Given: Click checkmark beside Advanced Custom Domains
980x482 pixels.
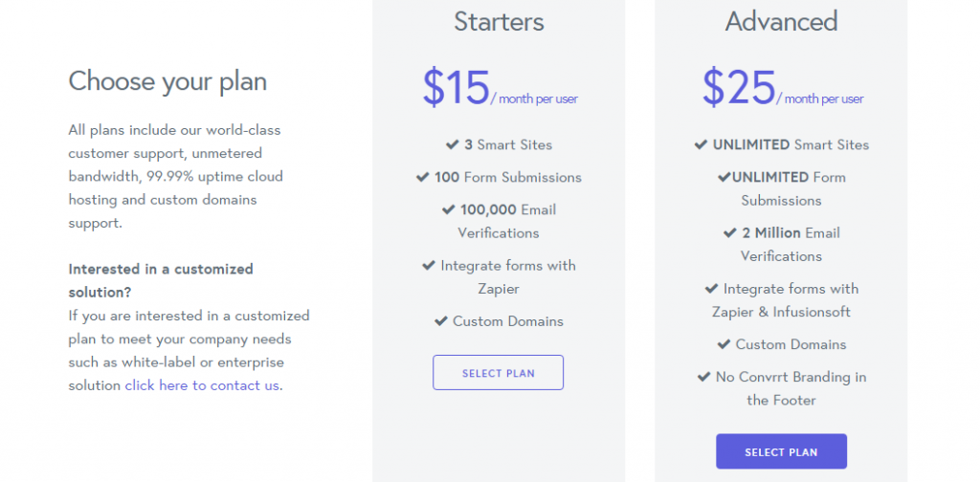Looking at the screenshot, I should pos(724,344).
